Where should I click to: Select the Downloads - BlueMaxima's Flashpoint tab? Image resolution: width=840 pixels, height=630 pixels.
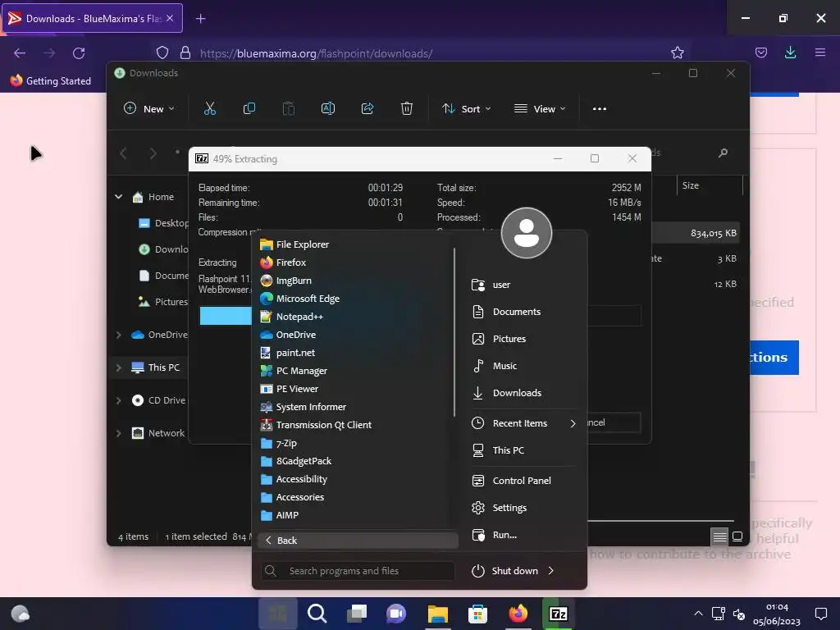(x=92, y=18)
